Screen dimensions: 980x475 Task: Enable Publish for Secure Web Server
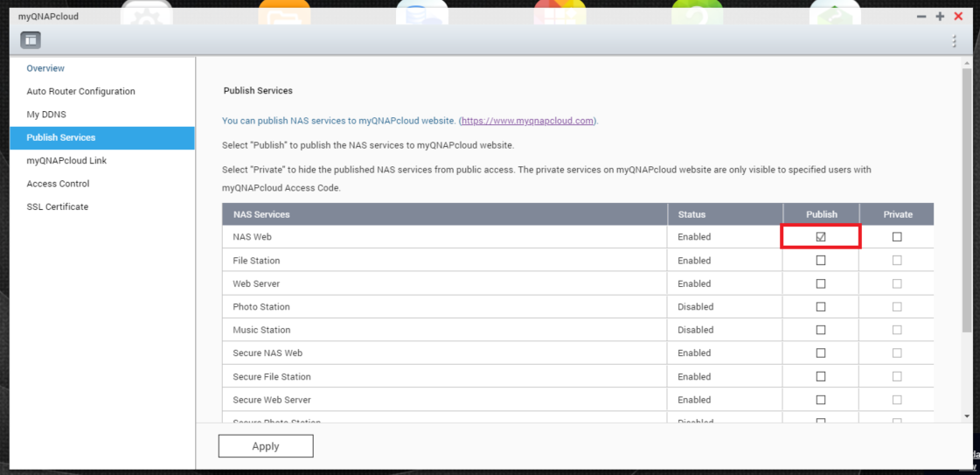[821, 400]
